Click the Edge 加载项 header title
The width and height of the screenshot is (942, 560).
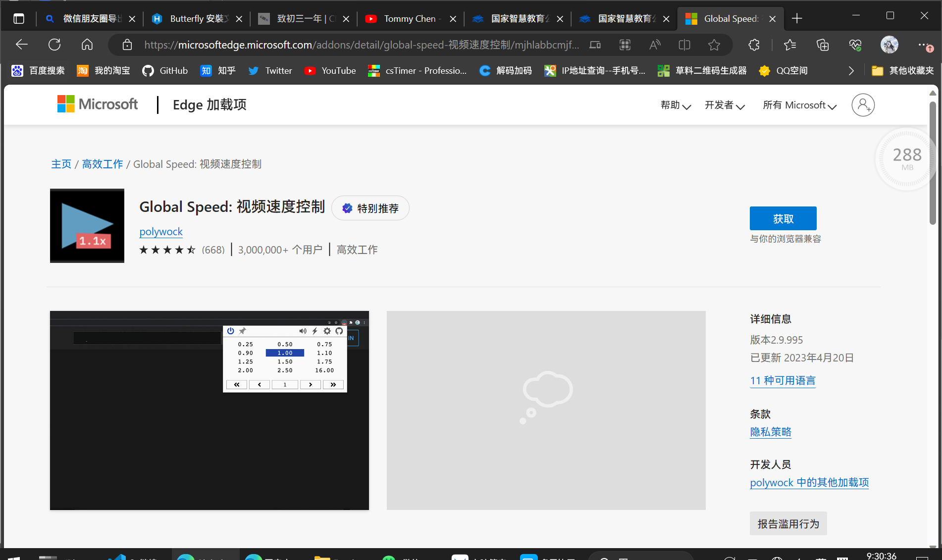tap(209, 104)
